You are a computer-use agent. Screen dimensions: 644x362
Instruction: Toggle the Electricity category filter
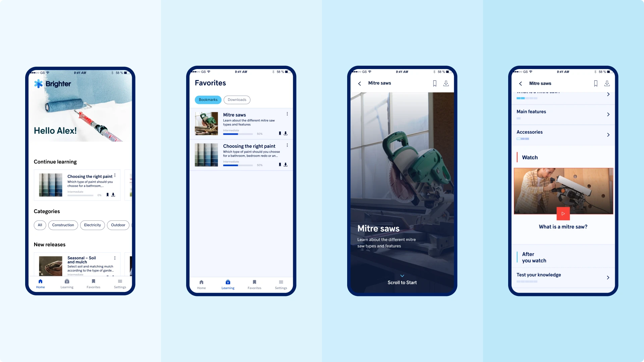[92, 225]
